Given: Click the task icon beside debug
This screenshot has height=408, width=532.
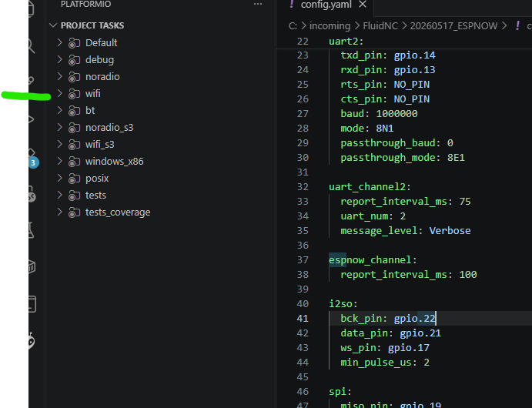Looking at the screenshot, I should [75, 60].
